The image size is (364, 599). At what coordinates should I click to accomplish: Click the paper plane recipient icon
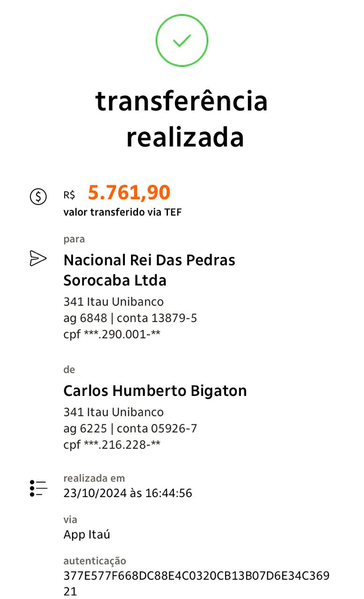coord(38,258)
